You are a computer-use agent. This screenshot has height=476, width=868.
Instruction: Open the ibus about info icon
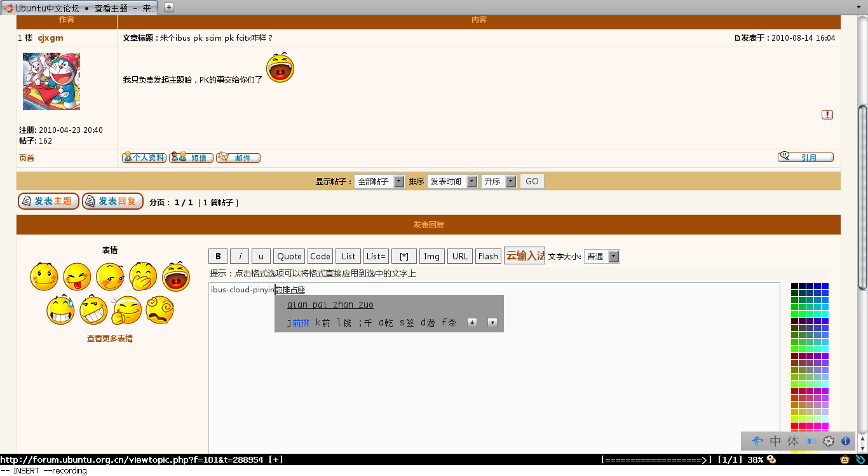(846, 441)
